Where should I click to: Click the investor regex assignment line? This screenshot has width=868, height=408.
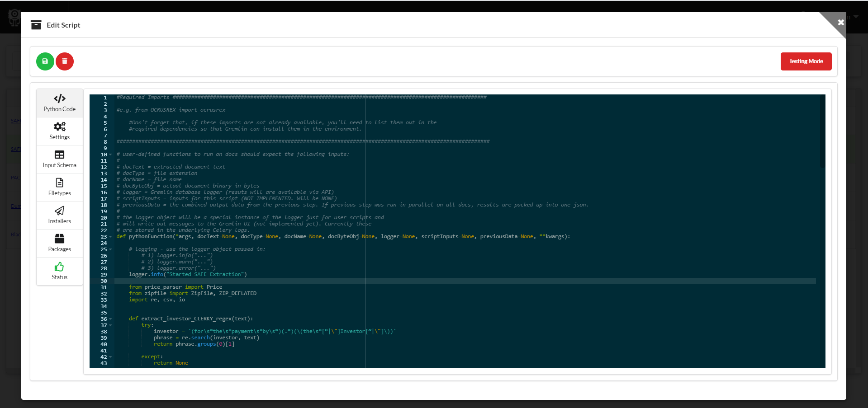click(275, 332)
